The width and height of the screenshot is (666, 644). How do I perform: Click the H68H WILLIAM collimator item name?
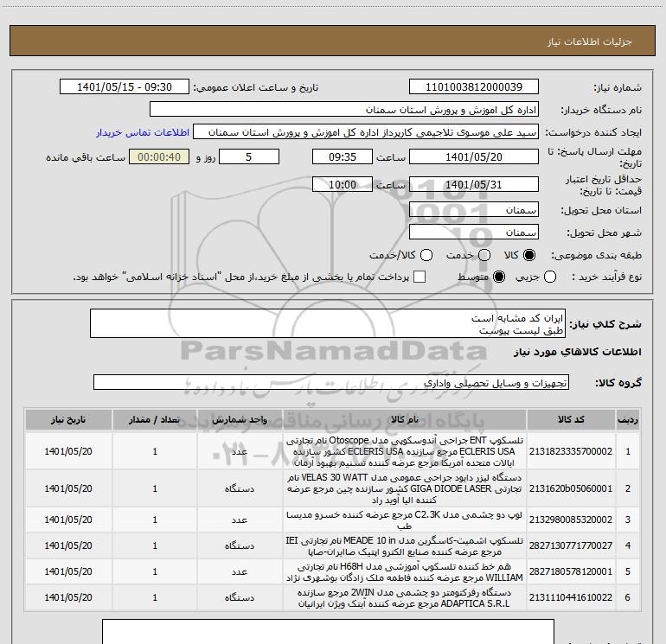click(x=405, y=572)
